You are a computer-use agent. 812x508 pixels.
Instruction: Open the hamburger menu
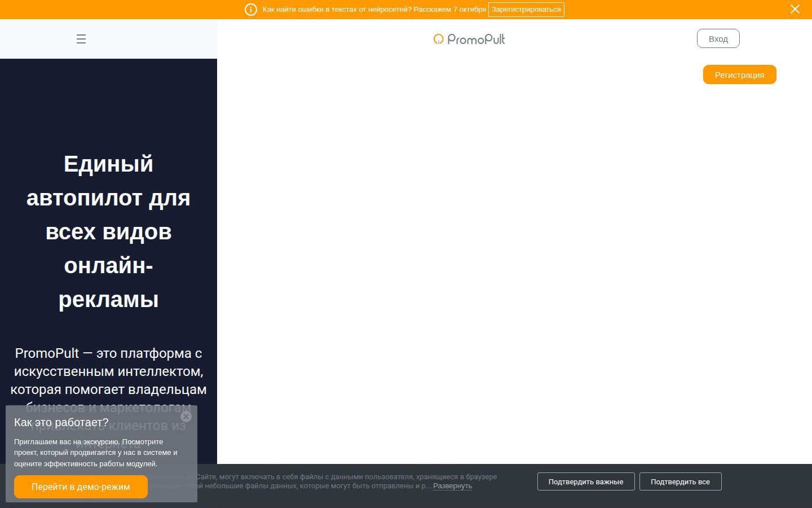click(x=81, y=39)
